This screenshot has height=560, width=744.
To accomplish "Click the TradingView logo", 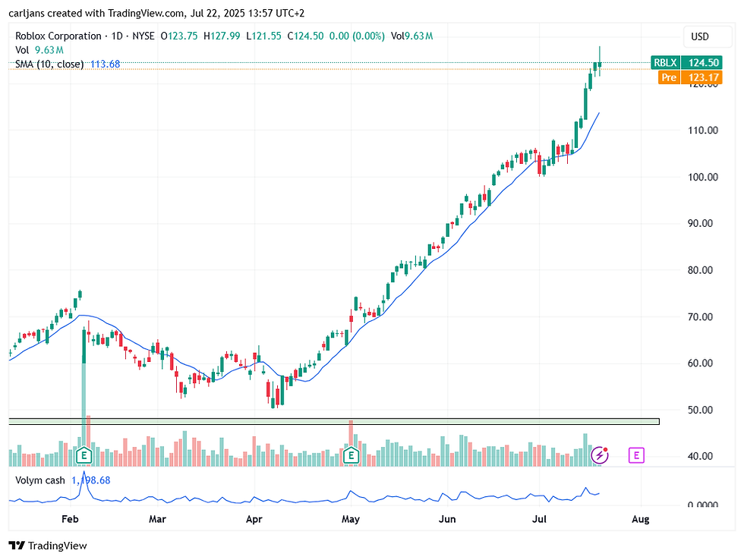I will (x=49, y=546).
